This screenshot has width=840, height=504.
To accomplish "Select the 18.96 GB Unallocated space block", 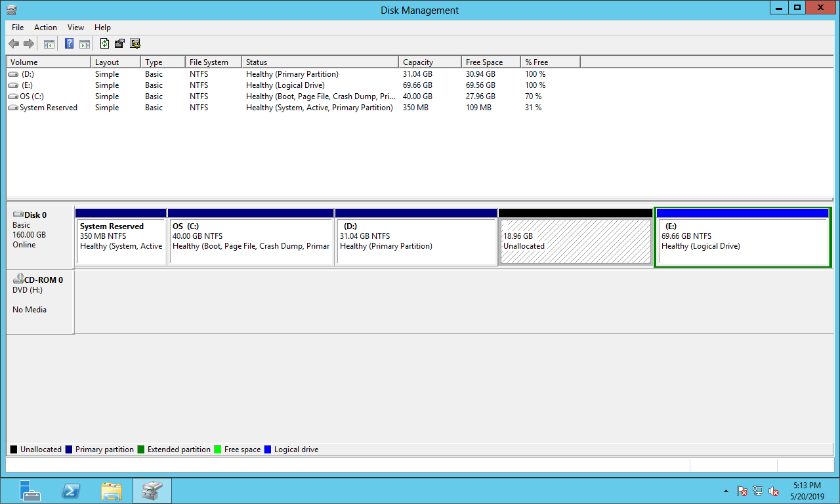I will pyautogui.click(x=576, y=241).
